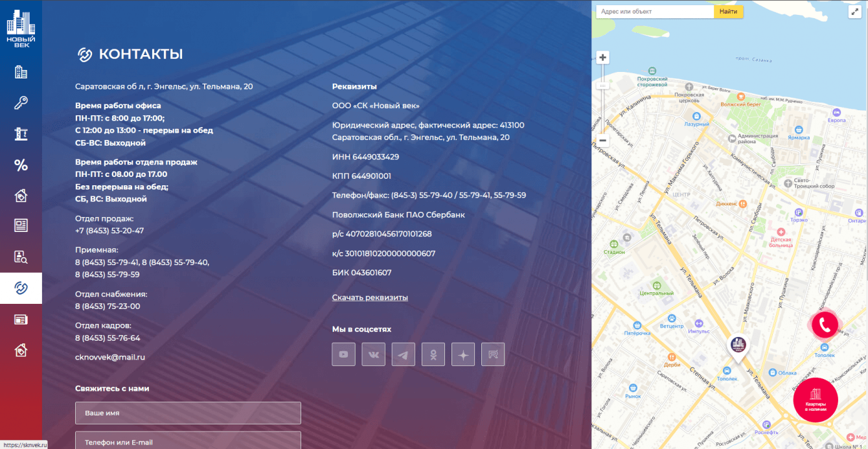
Task: Click the map zoom slider handle
Action: [x=603, y=86]
